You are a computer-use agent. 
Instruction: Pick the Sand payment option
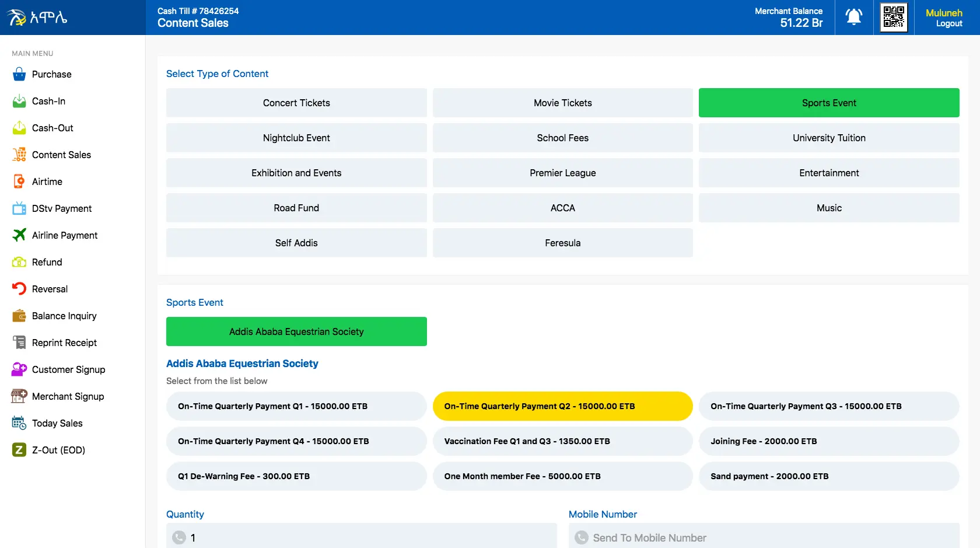point(828,476)
